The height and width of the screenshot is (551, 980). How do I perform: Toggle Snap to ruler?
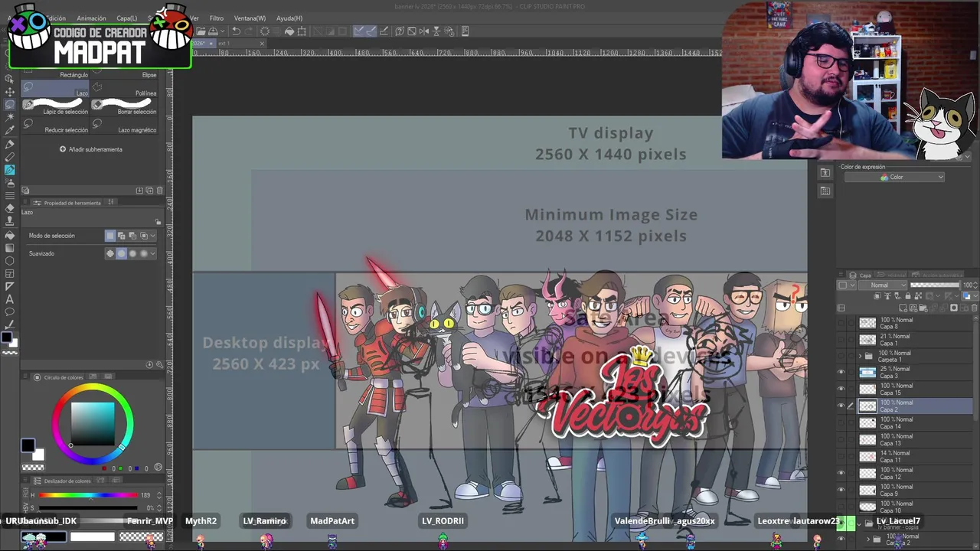tap(358, 31)
